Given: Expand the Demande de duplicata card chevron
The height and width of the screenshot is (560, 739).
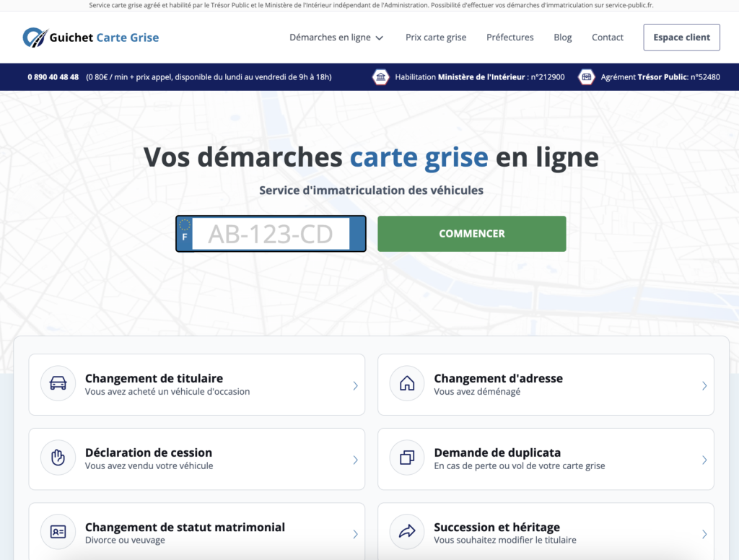Looking at the screenshot, I should tap(704, 458).
